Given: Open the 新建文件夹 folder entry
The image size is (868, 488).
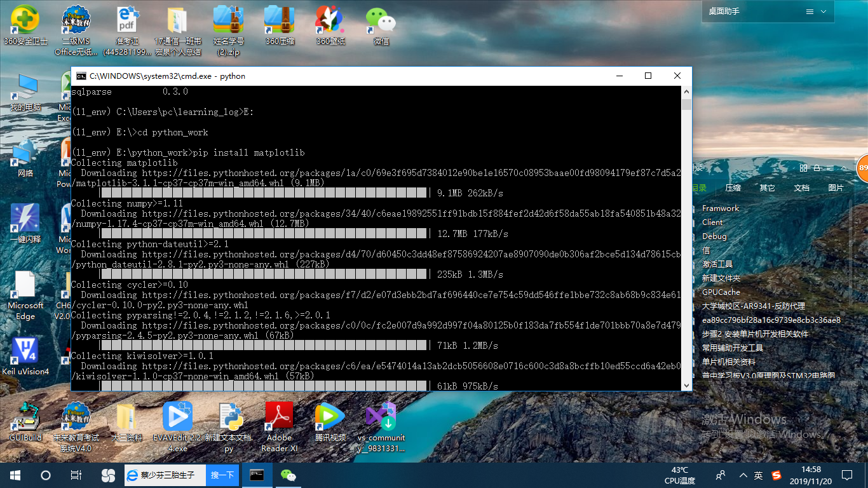Looking at the screenshot, I should (x=721, y=278).
